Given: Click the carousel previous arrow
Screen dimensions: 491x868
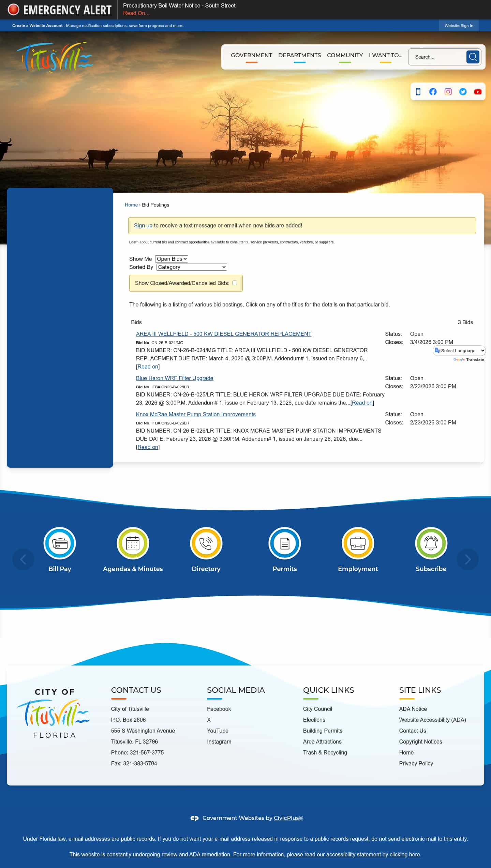Looking at the screenshot, I should click(23, 559).
